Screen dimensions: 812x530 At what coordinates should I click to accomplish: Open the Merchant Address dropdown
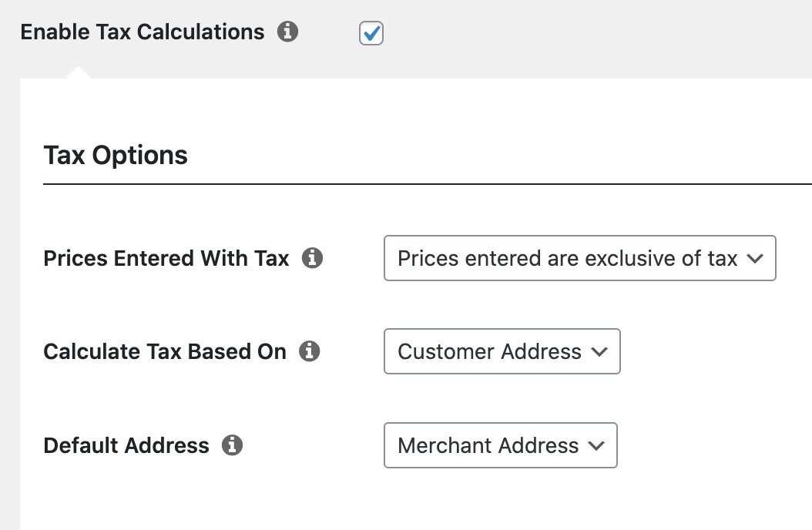pos(500,445)
